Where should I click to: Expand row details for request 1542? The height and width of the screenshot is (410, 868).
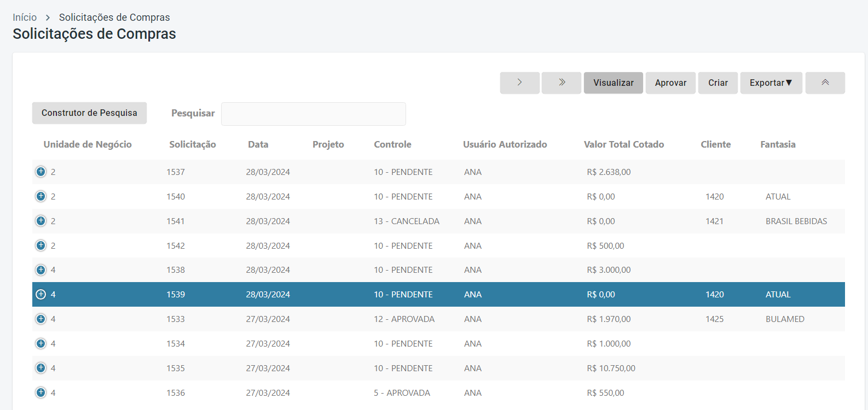pos(41,245)
